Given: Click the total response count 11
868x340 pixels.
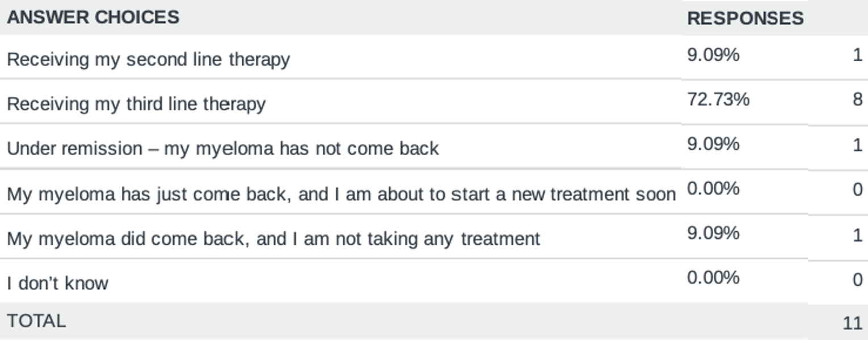Looking at the screenshot, I should tap(853, 322).
